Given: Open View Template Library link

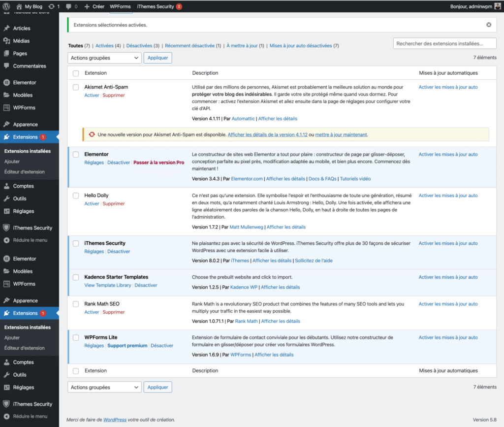Looking at the screenshot, I should 108,285.
